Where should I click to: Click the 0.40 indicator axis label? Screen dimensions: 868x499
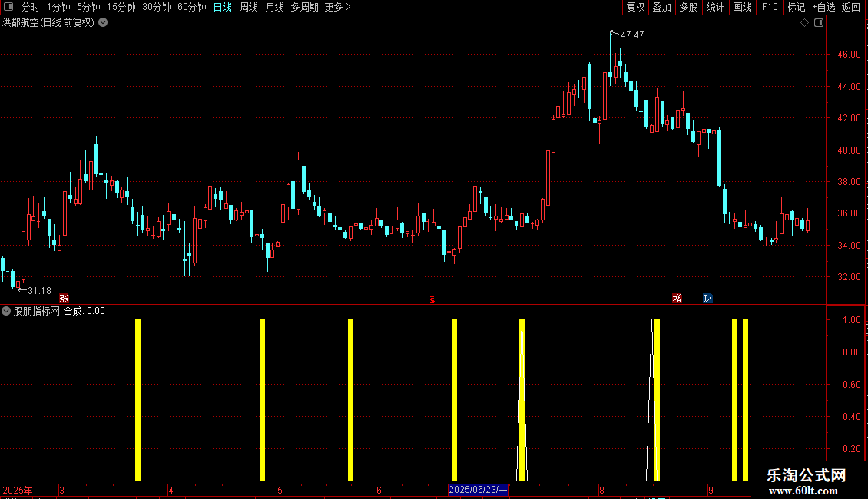click(x=851, y=416)
